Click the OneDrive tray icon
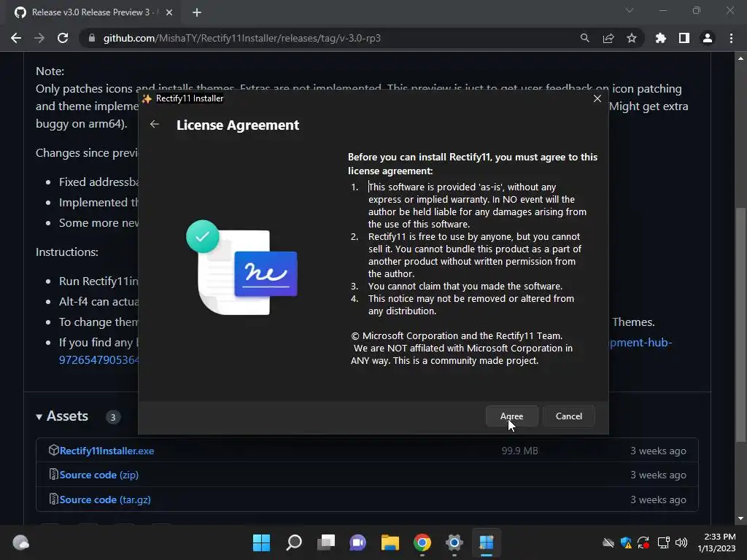Image resolution: width=747 pixels, height=560 pixels. point(608,542)
